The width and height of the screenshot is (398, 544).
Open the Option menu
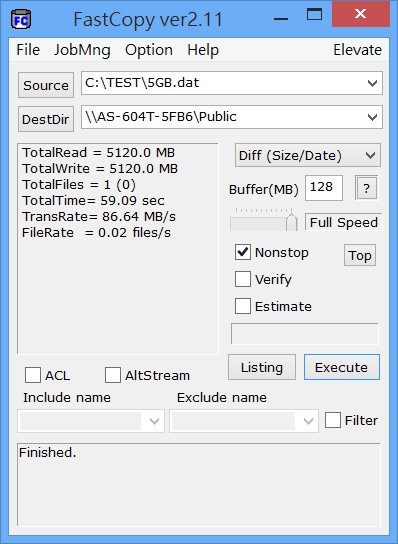149,50
